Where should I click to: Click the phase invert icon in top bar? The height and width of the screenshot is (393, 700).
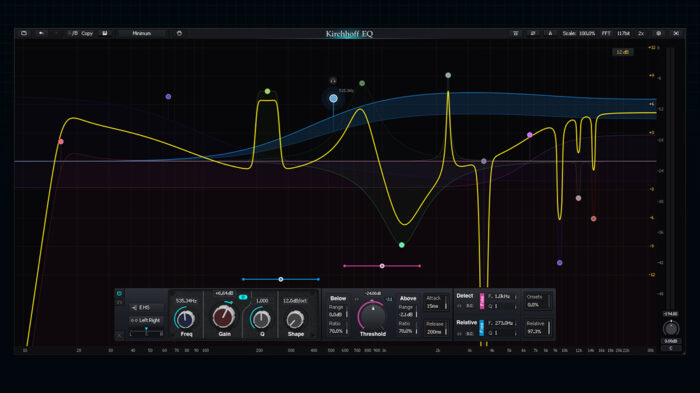click(533, 33)
